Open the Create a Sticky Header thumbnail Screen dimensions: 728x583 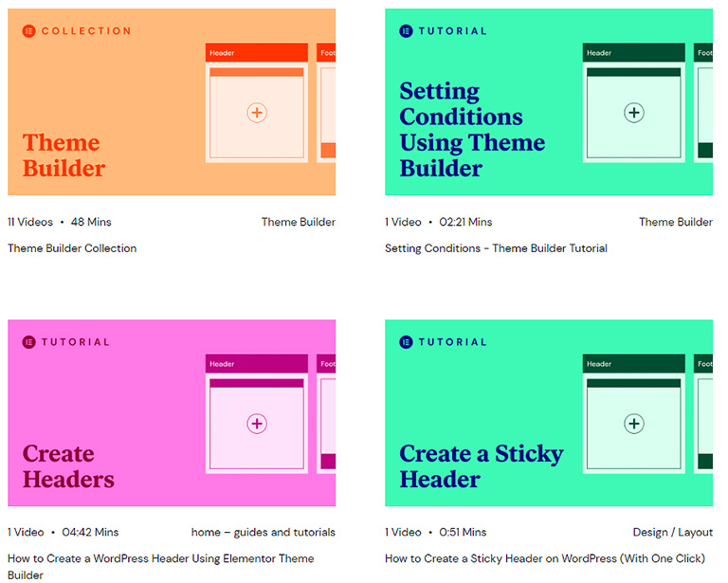(548, 412)
